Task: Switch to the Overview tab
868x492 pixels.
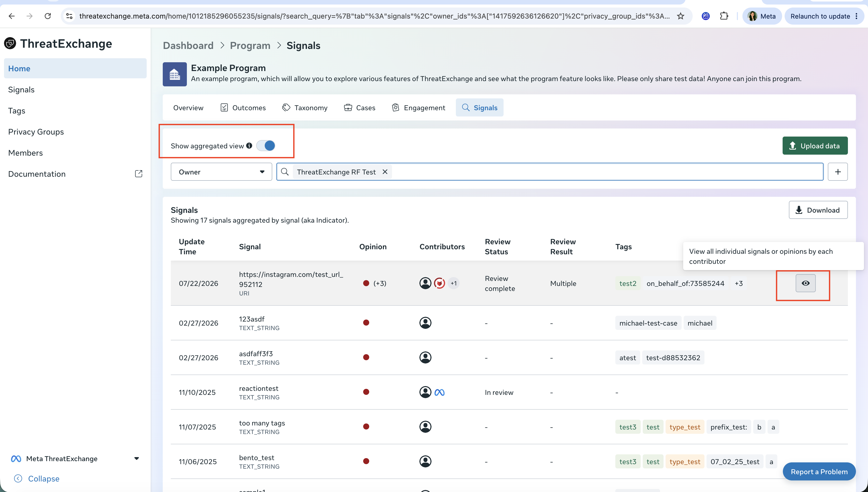Action: pos(188,107)
